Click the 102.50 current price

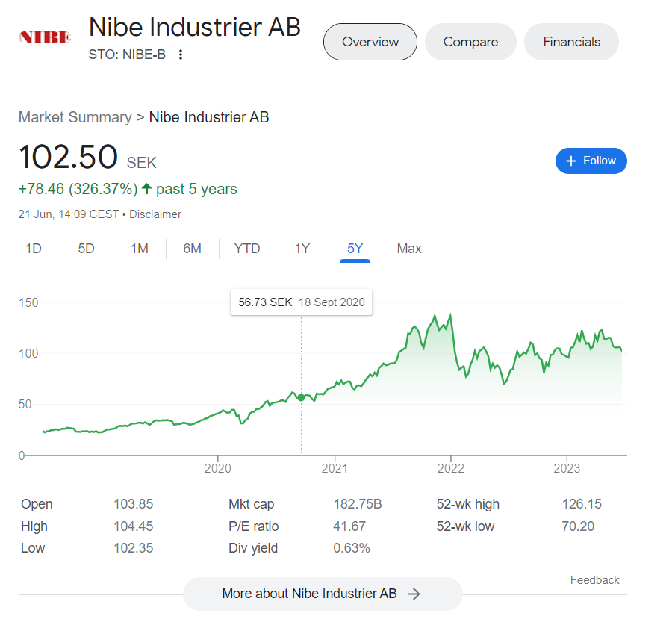[x=68, y=157]
